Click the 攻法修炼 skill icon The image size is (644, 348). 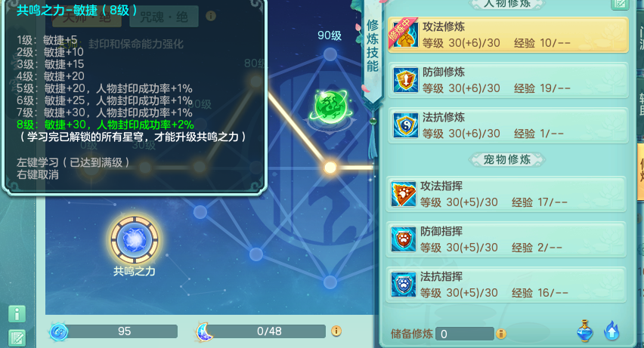pos(404,34)
